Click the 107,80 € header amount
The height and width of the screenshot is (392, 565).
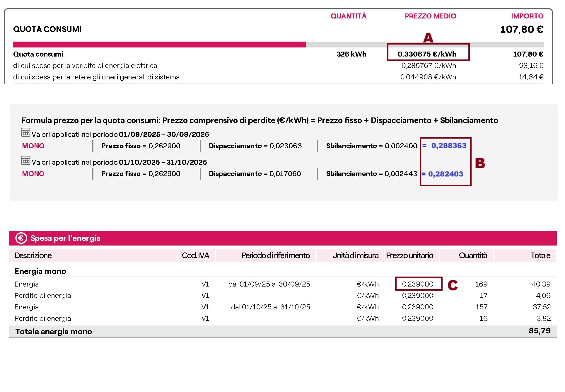coord(521,29)
